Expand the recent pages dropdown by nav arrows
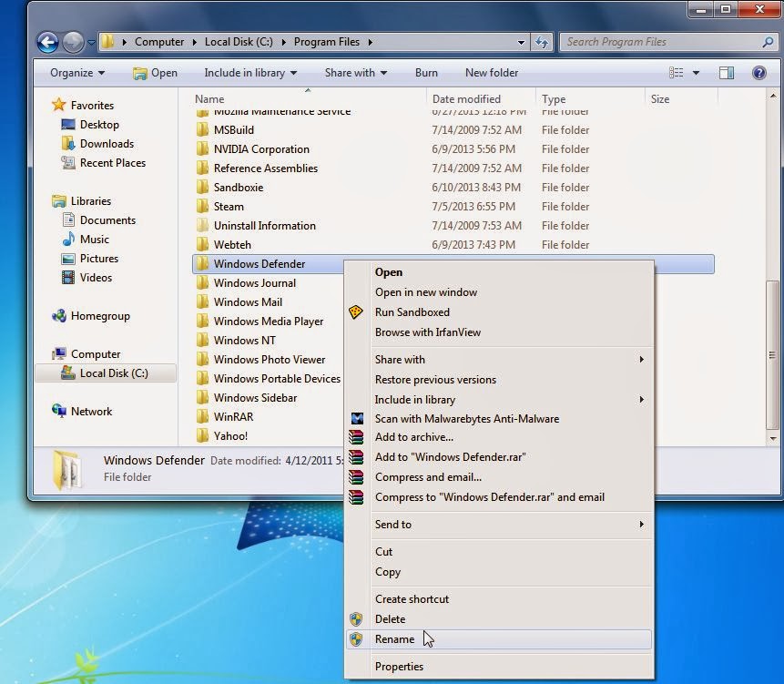 tap(91, 43)
